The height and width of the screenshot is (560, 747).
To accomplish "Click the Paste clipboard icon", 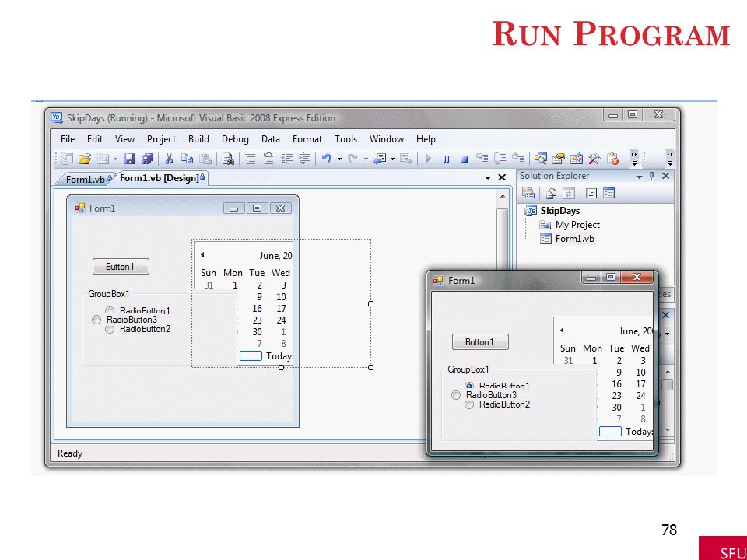I will (205, 159).
